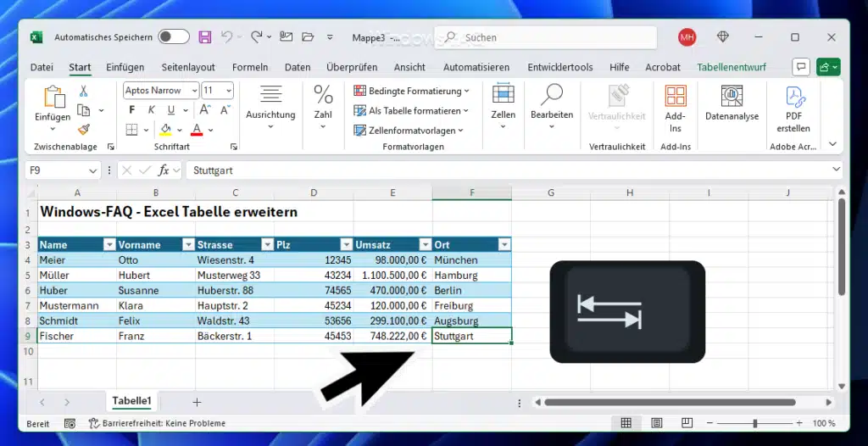Viewport: 868px width, 446px height.
Task: Click the Open folder icon
Action: [308, 37]
